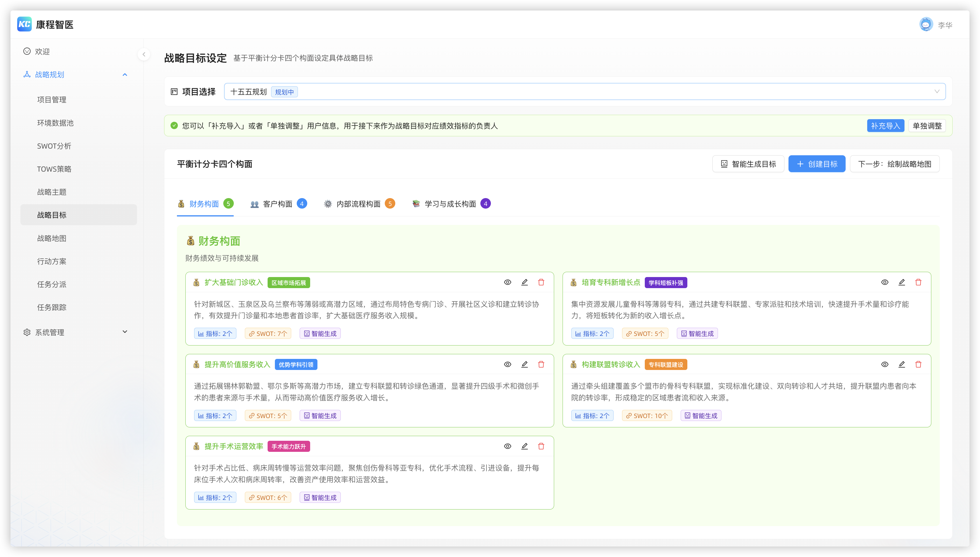The image size is (980, 557).
Task: Click 智能生成 tag on 提升手术运营效率 card
Action: click(x=320, y=498)
